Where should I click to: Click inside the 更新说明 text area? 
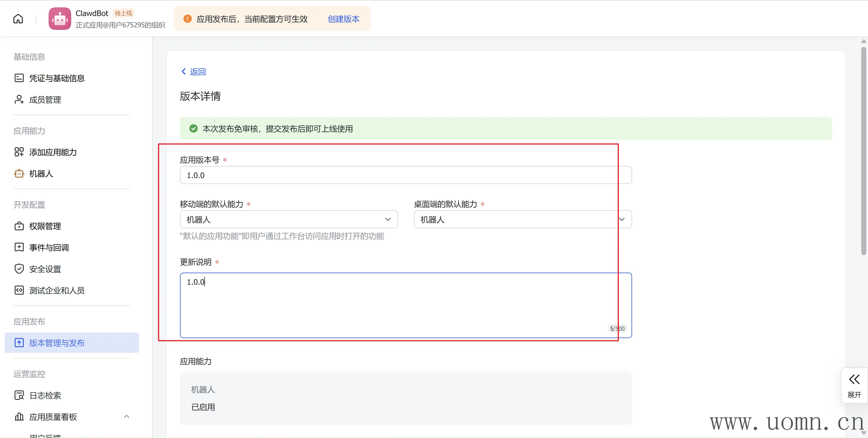pos(405,305)
